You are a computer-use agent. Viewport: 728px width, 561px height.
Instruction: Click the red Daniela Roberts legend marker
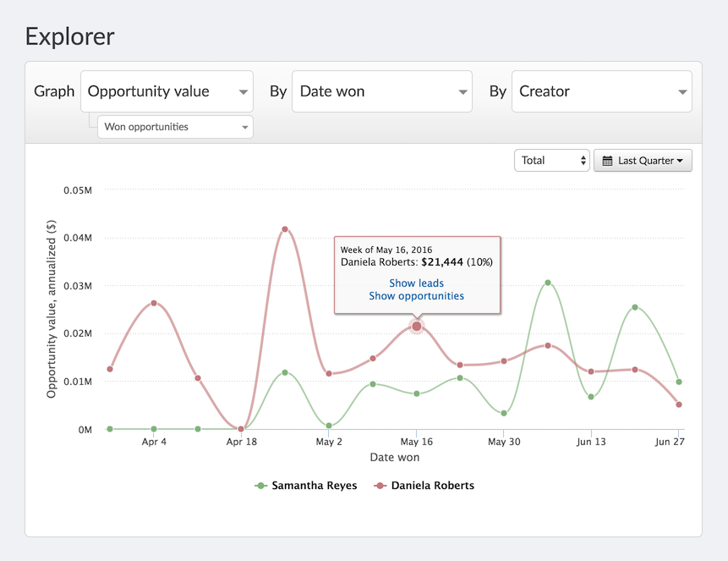[380, 486]
